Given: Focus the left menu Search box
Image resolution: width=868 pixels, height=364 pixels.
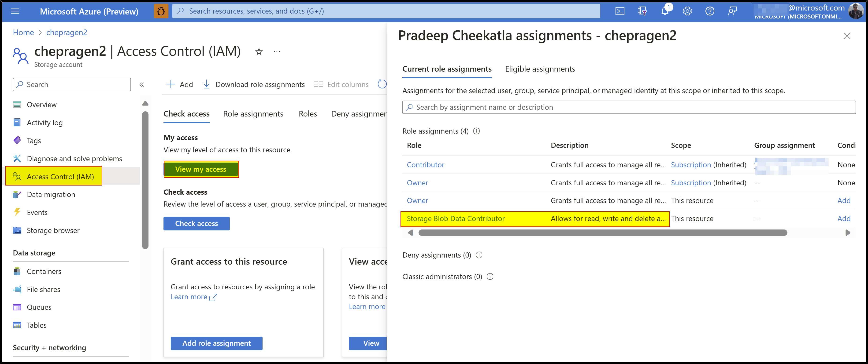Looking at the screenshot, I should (72, 84).
